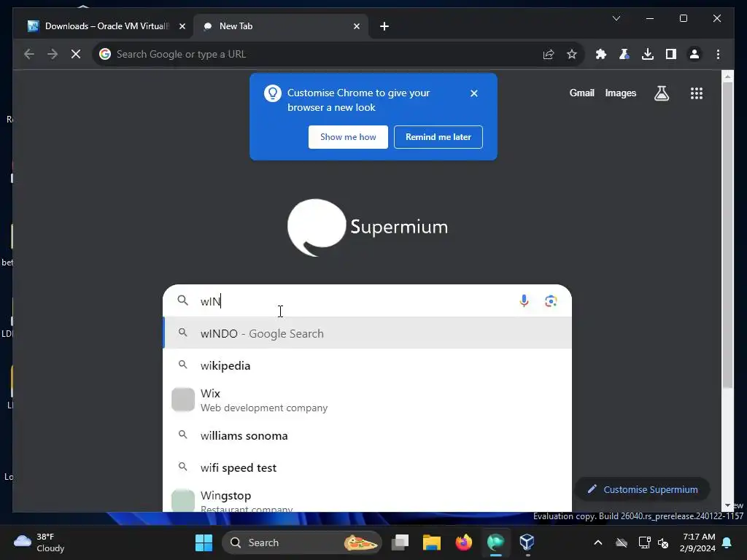
Task: Click the share page icon in address bar
Action: click(x=549, y=54)
